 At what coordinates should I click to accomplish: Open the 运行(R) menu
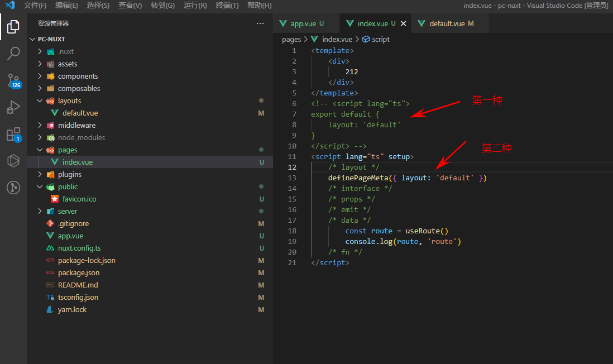tap(195, 5)
